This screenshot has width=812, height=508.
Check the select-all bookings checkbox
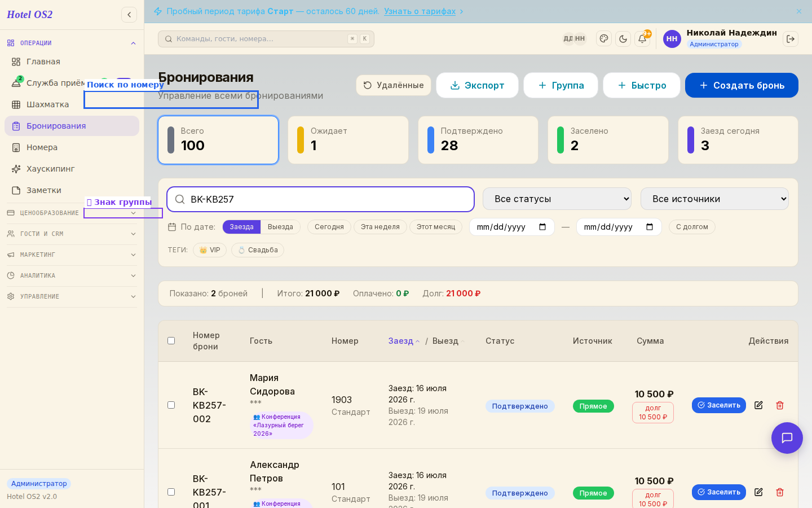[171, 341]
